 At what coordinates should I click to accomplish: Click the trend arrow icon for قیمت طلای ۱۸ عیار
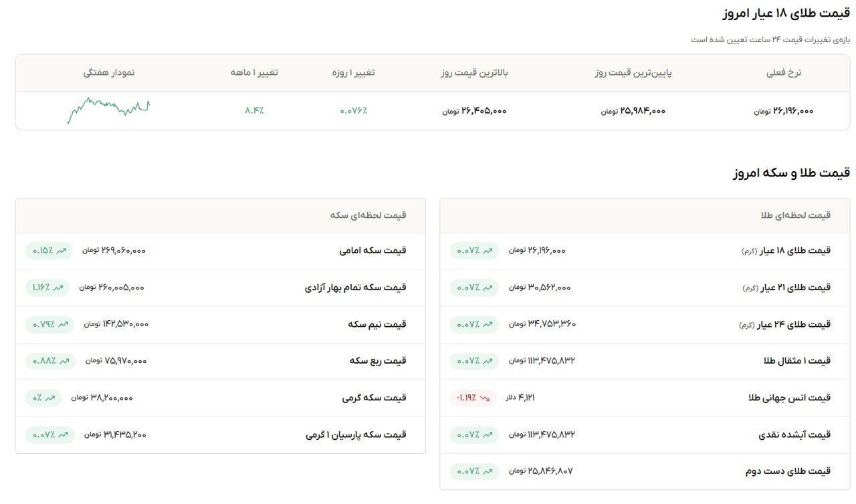488,251
